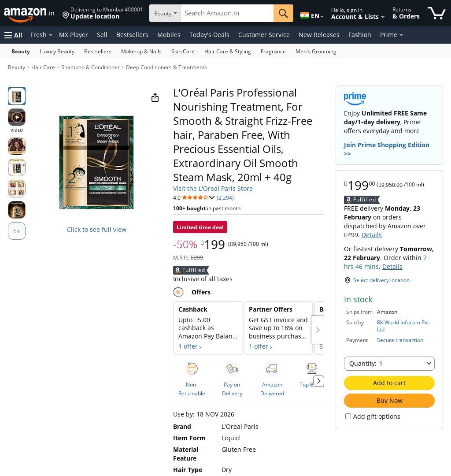Click the orange search magnifier button
Image resolution: width=451 pixels, height=476 pixels.
pos(283,13)
